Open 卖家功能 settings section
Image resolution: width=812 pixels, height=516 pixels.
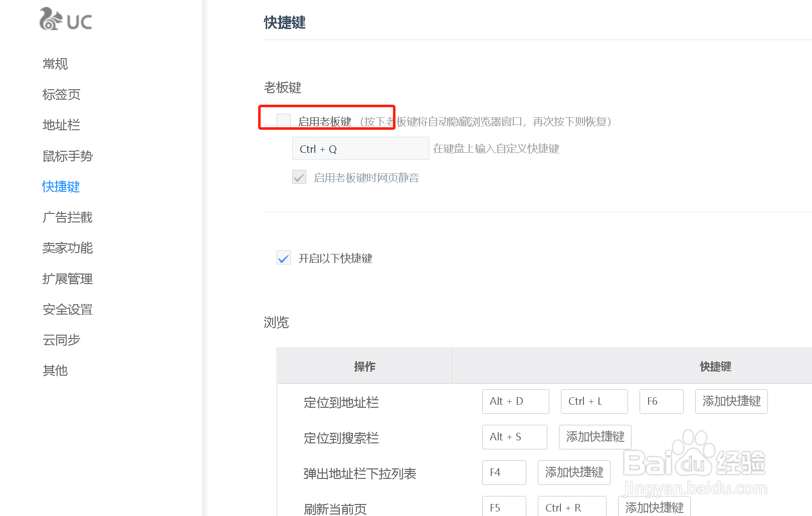tap(67, 248)
